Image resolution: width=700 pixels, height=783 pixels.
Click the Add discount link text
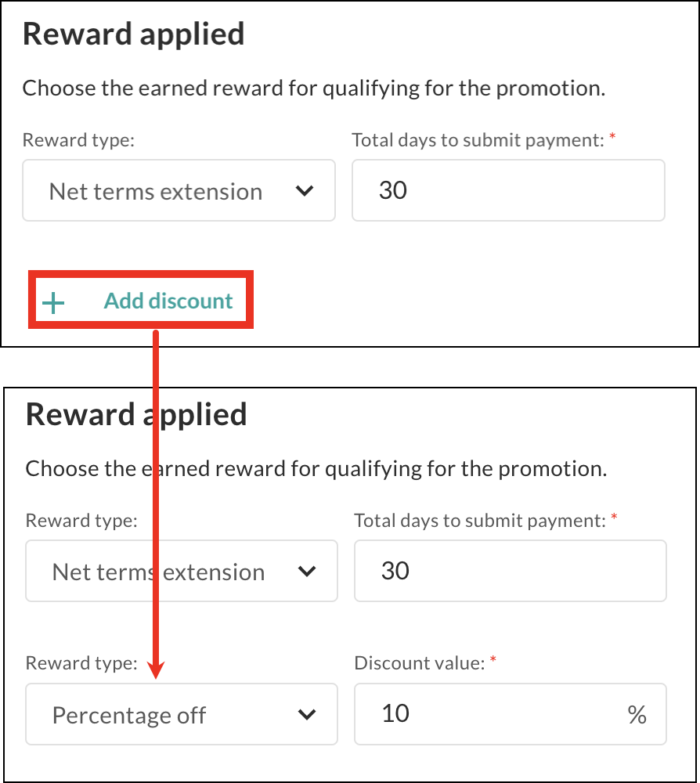[168, 301]
